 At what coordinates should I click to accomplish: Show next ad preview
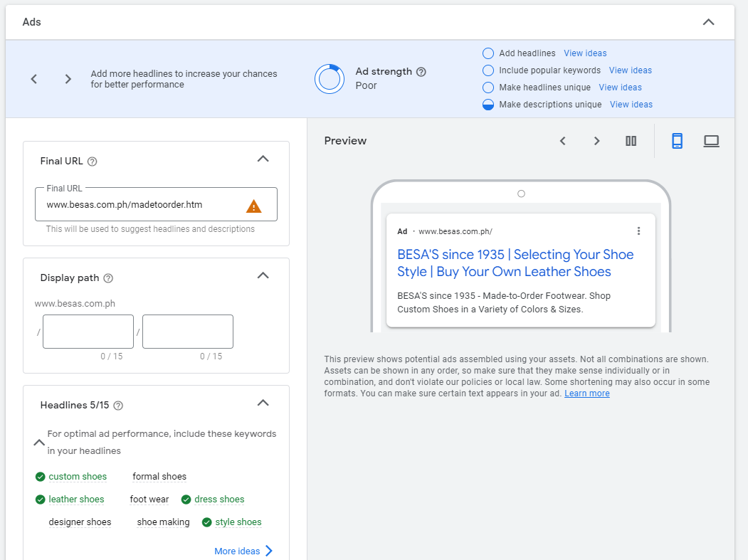[596, 141]
